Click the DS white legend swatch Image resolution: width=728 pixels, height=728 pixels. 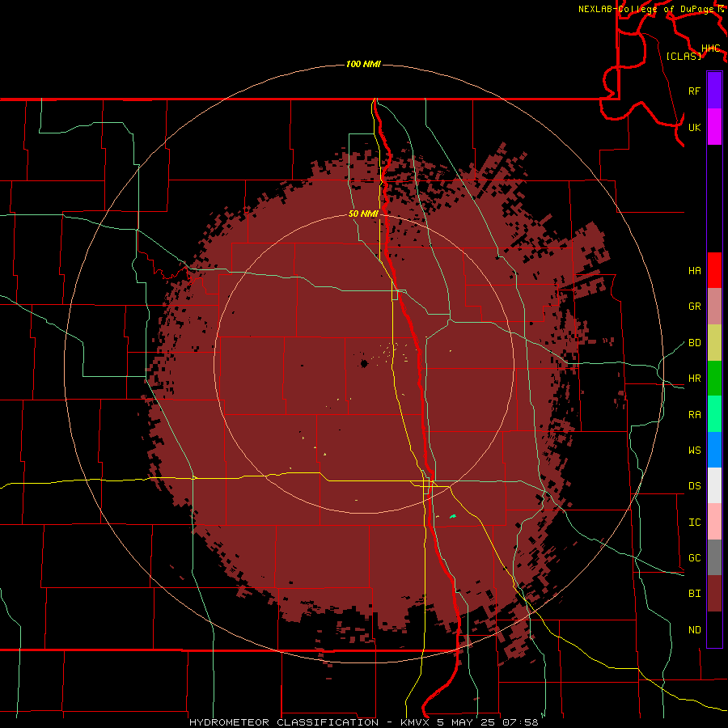click(714, 485)
